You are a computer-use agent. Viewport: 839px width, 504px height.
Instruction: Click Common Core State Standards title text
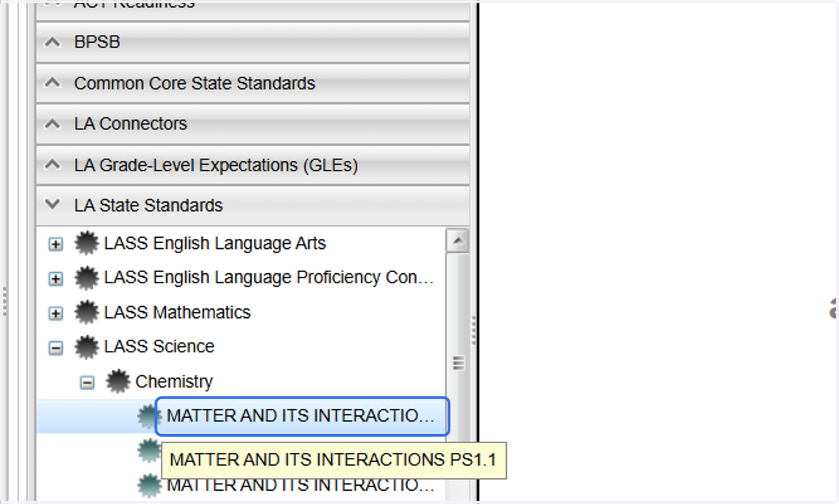point(194,83)
